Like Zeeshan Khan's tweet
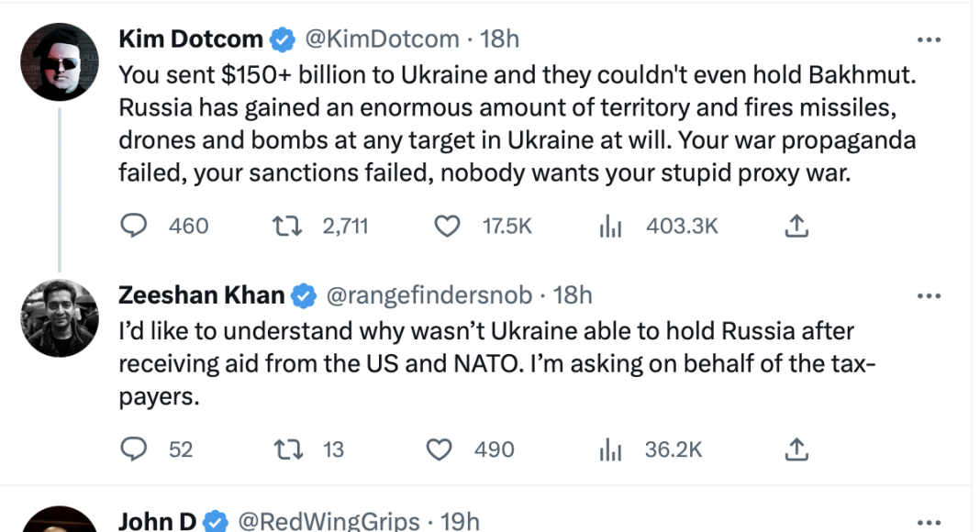The height and width of the screenshot is (532, 980). coord(441,449)
